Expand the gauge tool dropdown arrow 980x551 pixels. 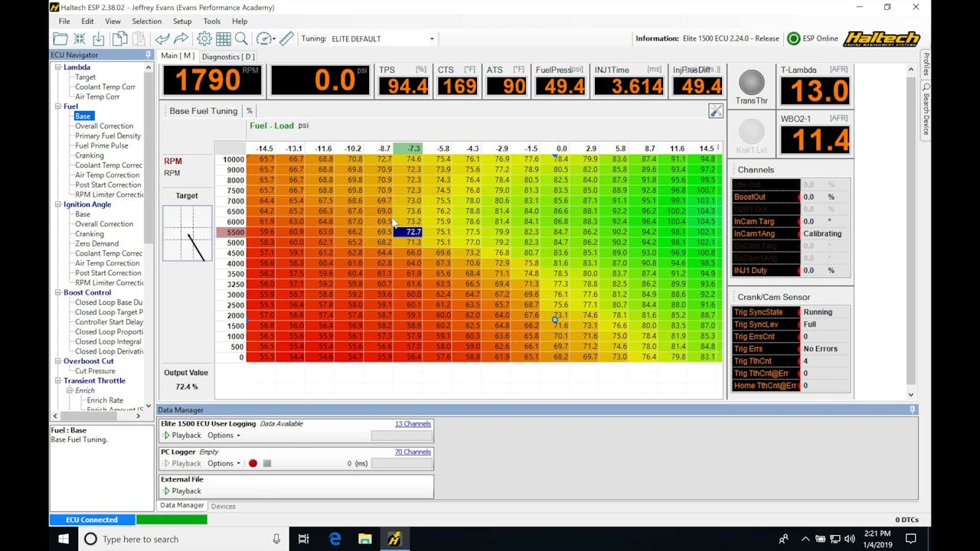click(274, 38)
